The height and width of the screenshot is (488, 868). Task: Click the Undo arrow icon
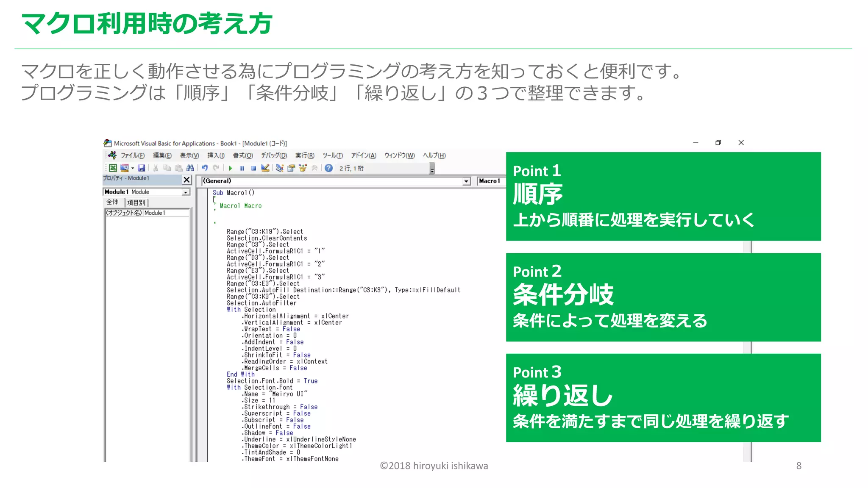pyautogui.click(x=205, y=168)
